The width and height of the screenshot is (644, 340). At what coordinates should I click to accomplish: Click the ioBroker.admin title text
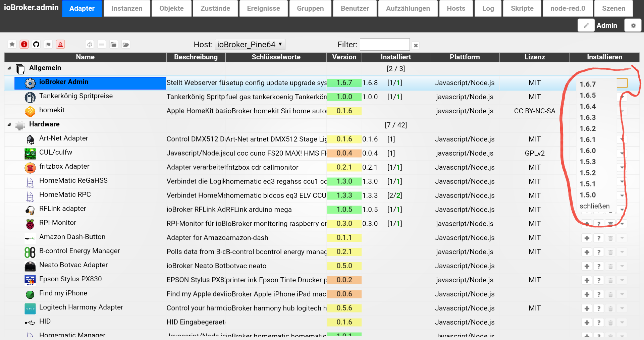(x=31, y=7)
